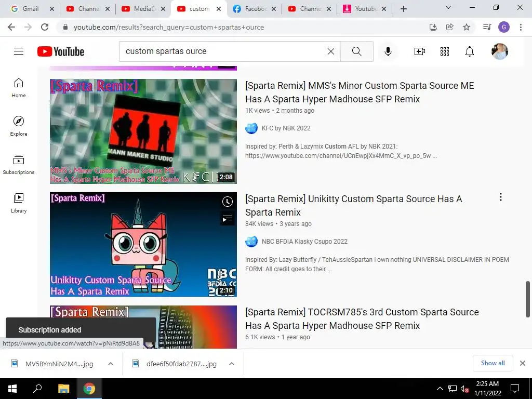The width and height of the screenshot is (532, 399).
Task: Click the YouTube logo
Action: click(61, 51)
